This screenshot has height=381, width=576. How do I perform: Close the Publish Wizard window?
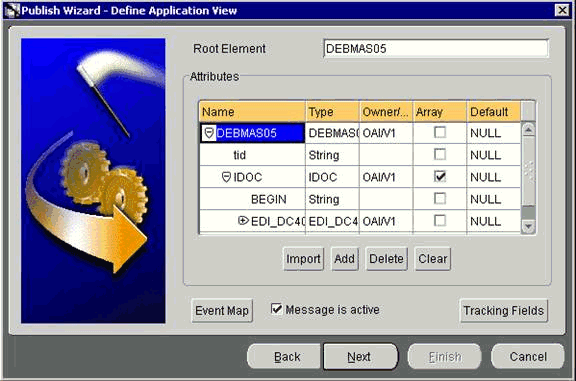pyautogui.click(x=562, y=10)
